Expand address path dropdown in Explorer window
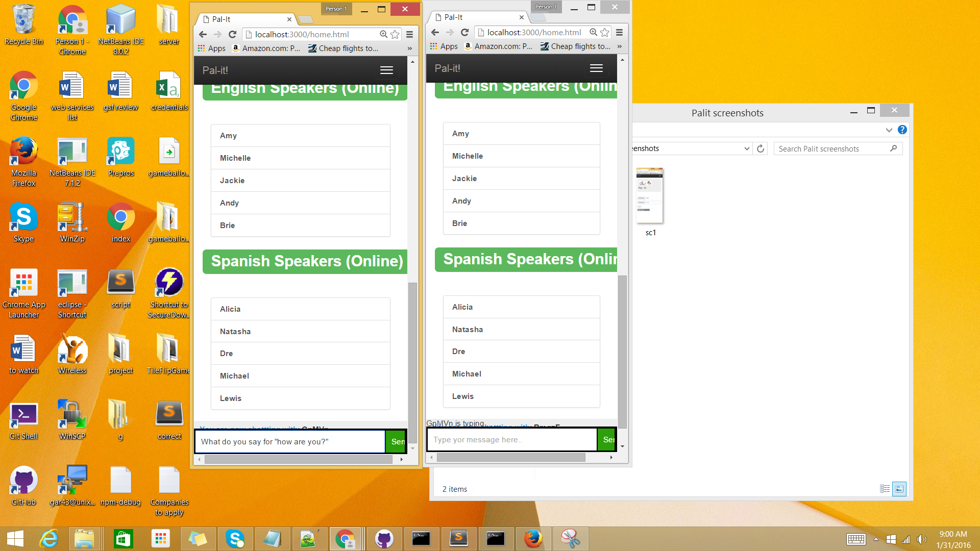Screen dimensions: 980x551 [x=747, y=148]
